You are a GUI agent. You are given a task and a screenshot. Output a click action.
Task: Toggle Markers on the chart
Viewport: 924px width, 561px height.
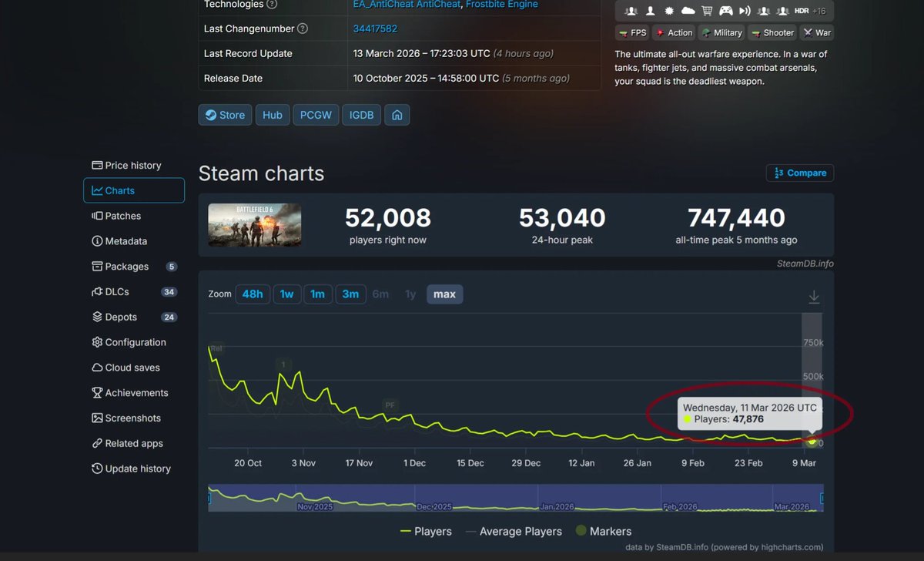pyautogui.click(x=604, y=532)
